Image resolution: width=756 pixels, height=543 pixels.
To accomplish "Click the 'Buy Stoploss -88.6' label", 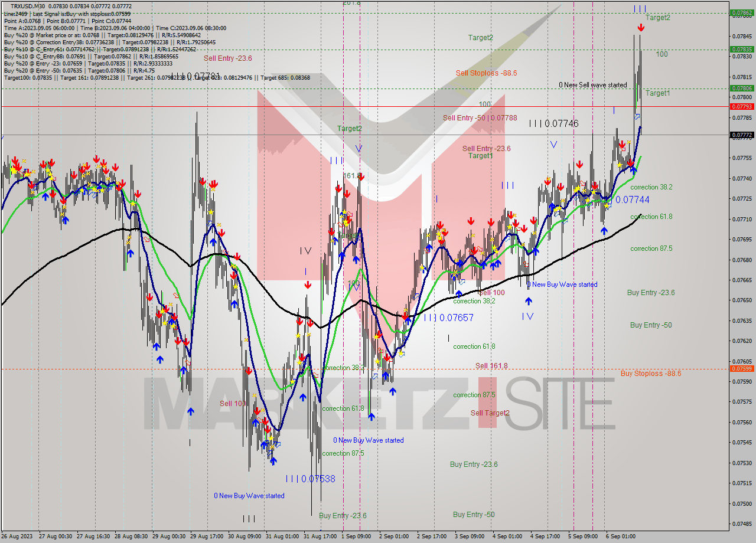I will tap(651, 374).
